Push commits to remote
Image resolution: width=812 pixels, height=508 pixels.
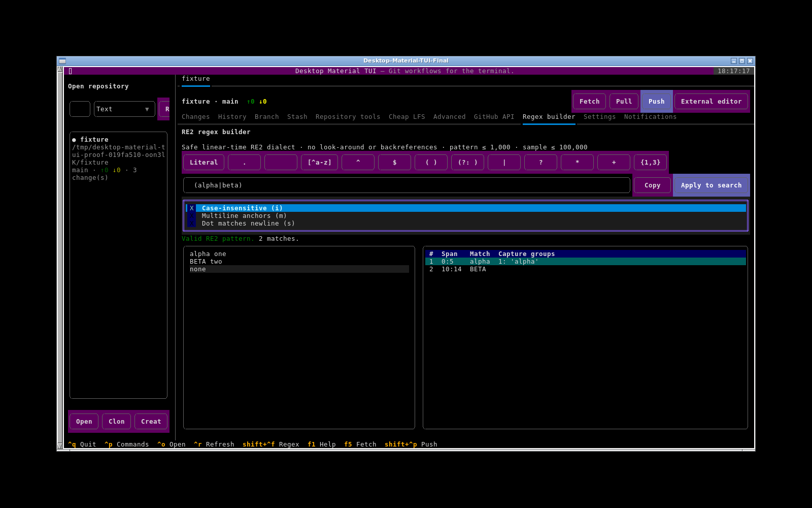656,102
